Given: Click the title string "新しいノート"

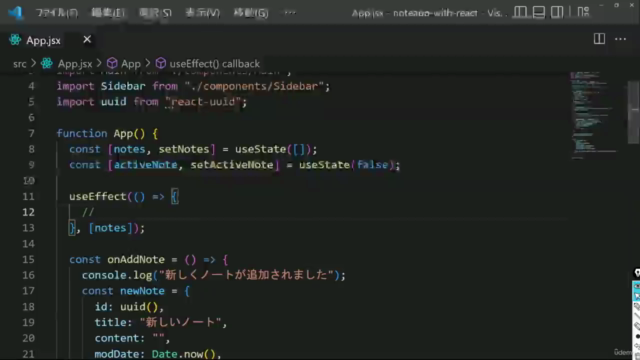Looking at the screenshot, I should pyautogui.click(x=181, y=322).
